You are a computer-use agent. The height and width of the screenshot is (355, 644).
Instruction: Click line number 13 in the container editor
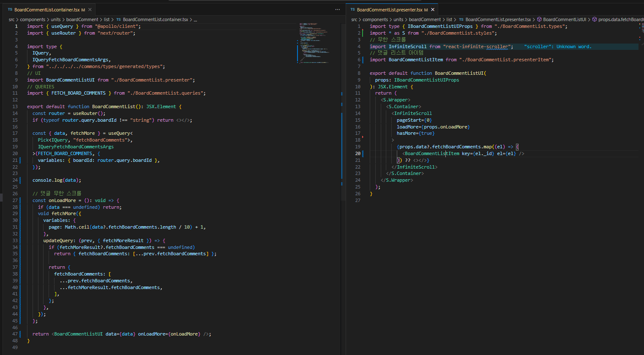click(15, 106)
